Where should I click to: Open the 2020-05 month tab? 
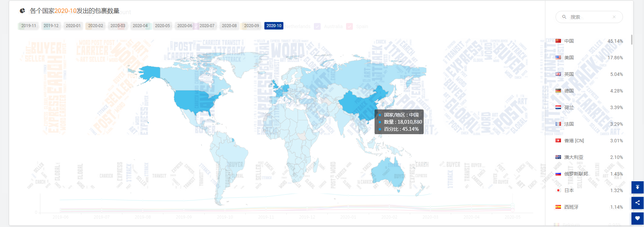point(162,26)
